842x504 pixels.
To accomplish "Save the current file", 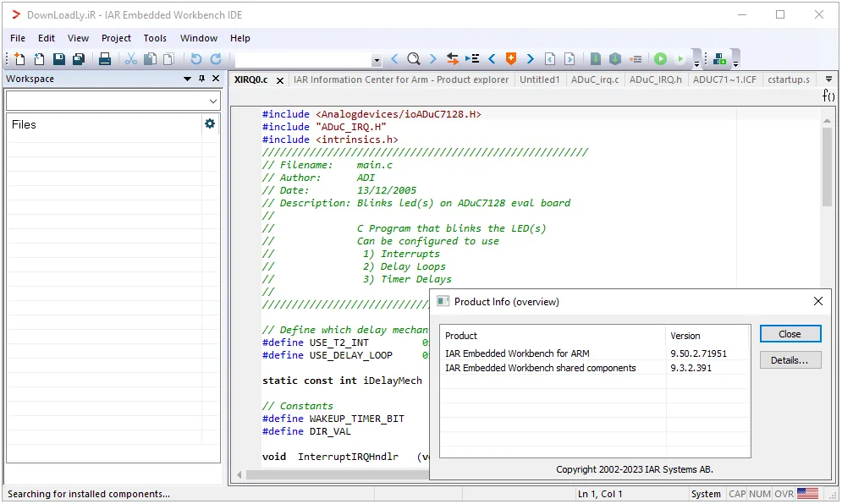I will point(59,59).
